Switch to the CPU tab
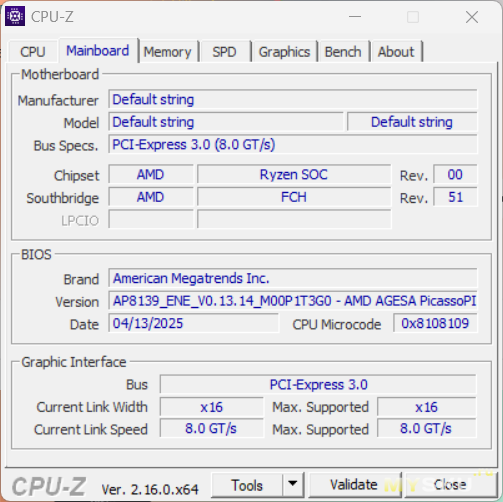This screenshot has width=503, height=502. point(32,52)
